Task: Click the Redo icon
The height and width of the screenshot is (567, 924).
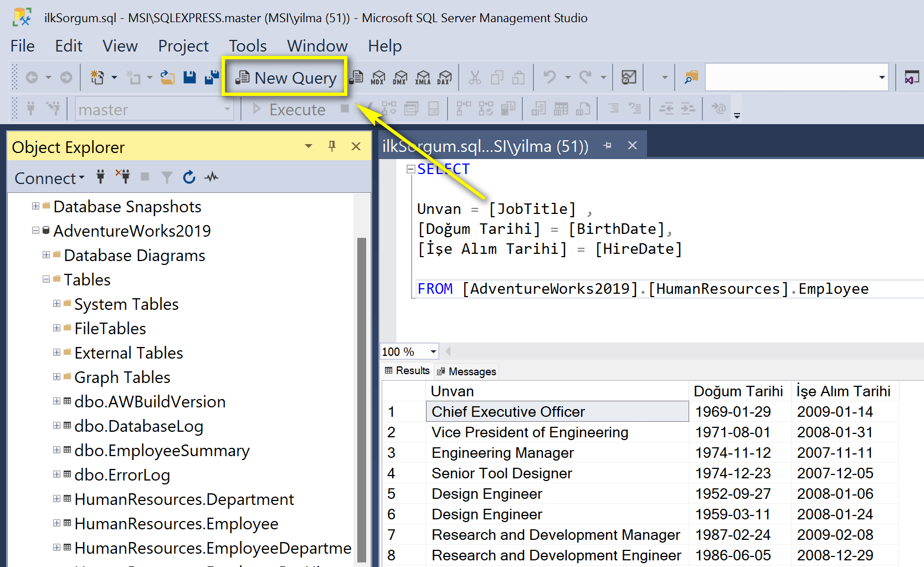Action: tap(586, 77)
